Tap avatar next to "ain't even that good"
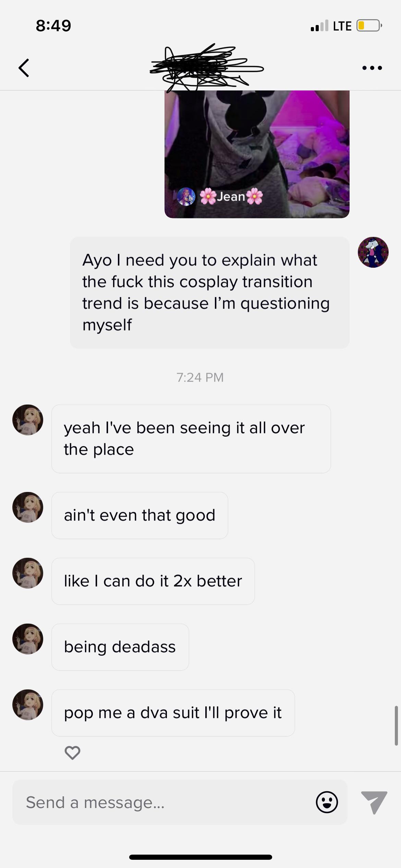 (28, 507)
